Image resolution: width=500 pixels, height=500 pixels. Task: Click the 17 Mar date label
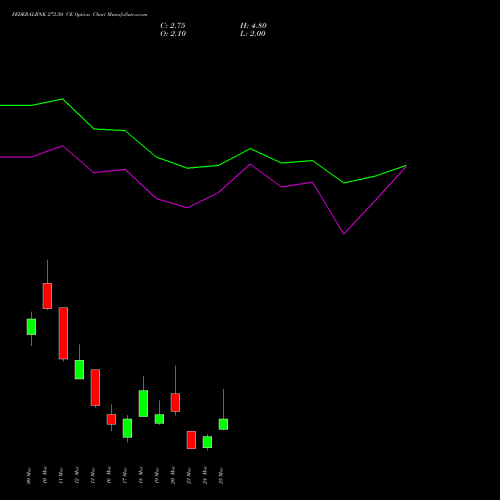tap(125, 476)
